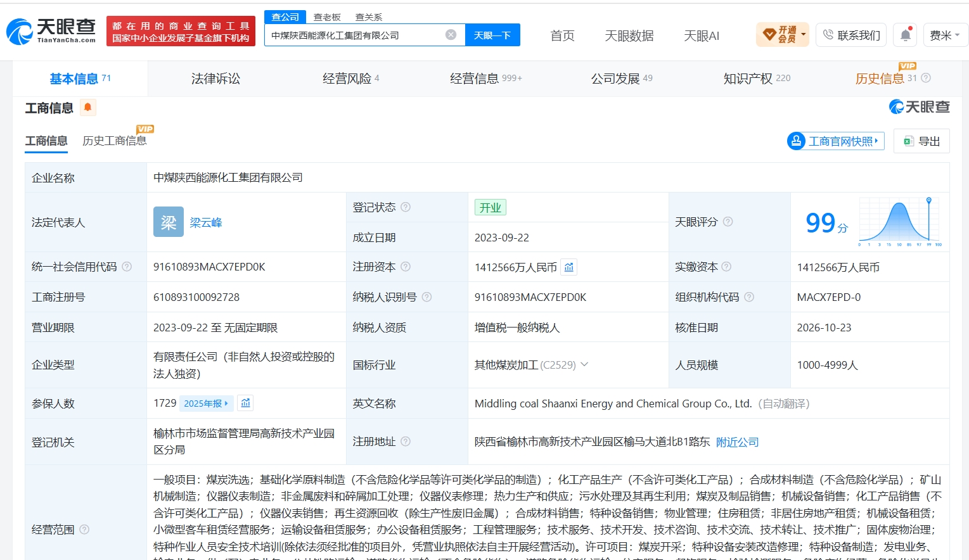Viewport: 969px width, 560px height.
Task: Open the 工商官网快照 snapshot
Action: (x=835, y=141)
